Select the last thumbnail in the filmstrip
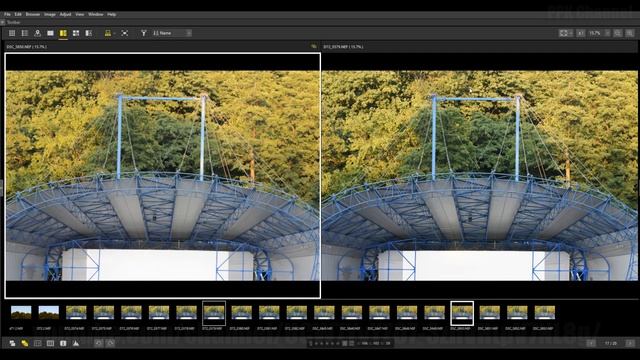This screenshot has width=640, height=360. 544,312
